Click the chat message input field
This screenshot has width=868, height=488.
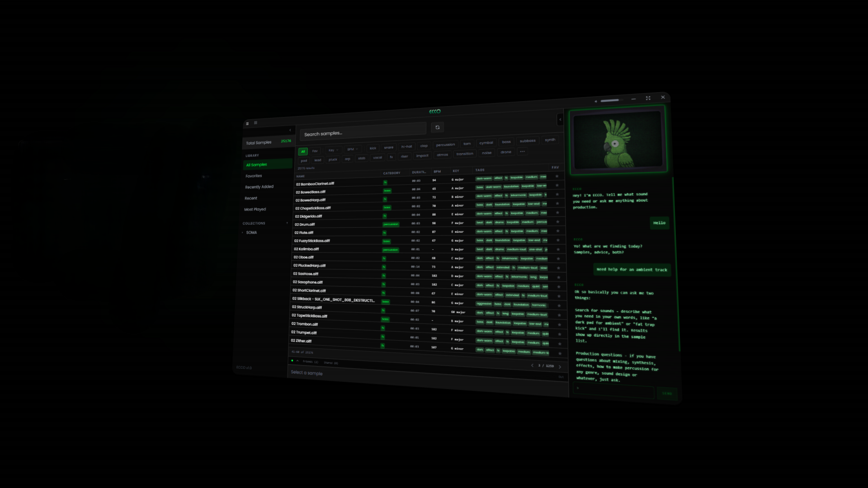click(614, 389)
